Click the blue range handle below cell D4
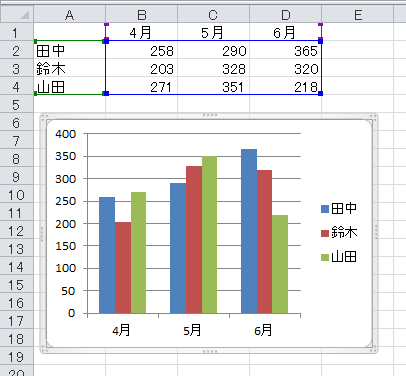 320,94
